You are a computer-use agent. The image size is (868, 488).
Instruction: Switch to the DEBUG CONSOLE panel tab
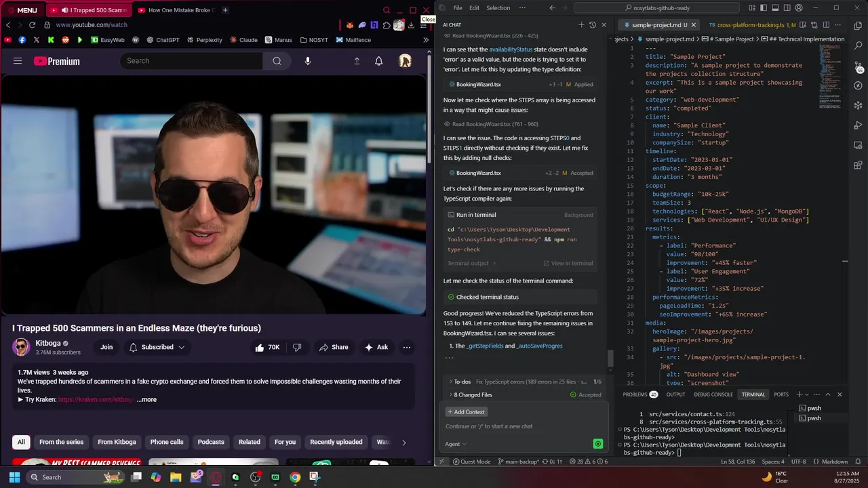point(713,394)
